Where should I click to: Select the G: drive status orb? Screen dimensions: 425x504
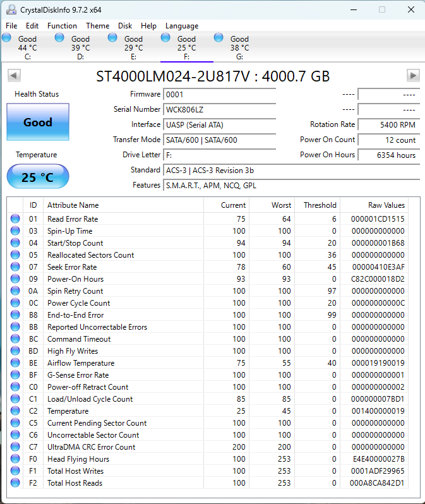point(219,38)
